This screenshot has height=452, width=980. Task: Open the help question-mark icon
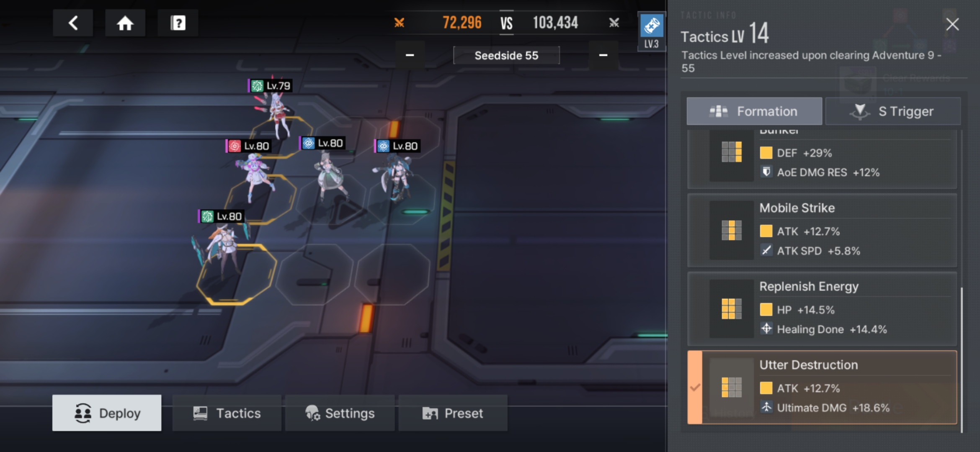point(178,23)
